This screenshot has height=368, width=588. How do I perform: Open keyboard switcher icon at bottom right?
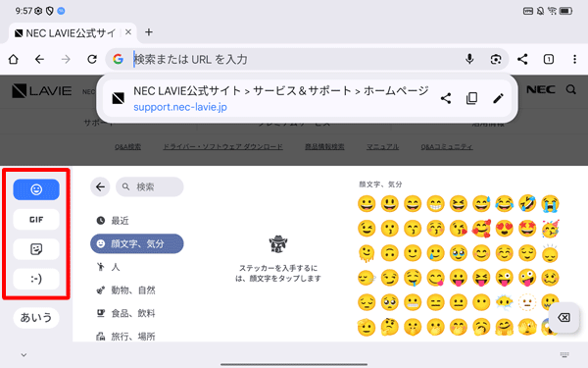(564, 354)
